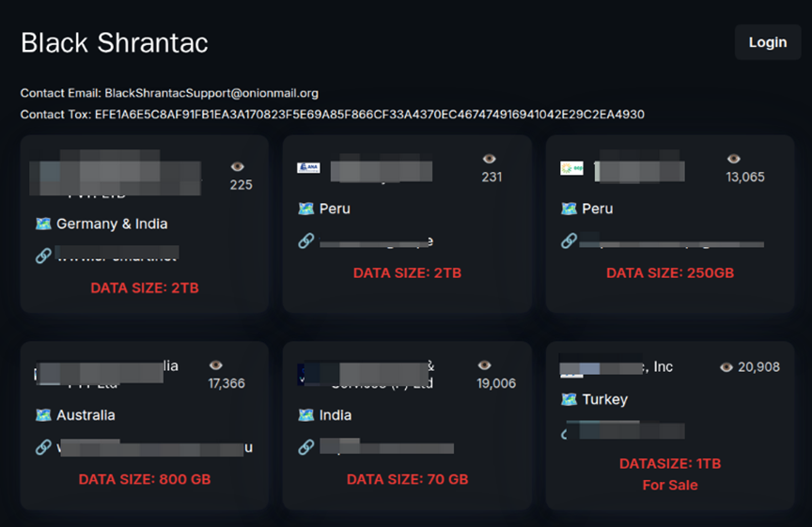Screen dimensions: 812x527
Task: Click the map icon next to Turkey
Action: (x=569, y=399)
